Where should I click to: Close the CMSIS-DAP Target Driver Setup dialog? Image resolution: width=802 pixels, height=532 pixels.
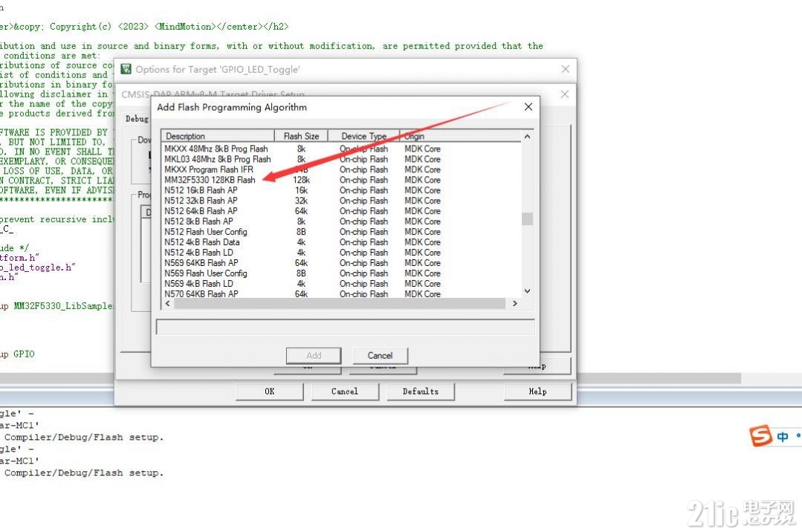coord(565,94)
